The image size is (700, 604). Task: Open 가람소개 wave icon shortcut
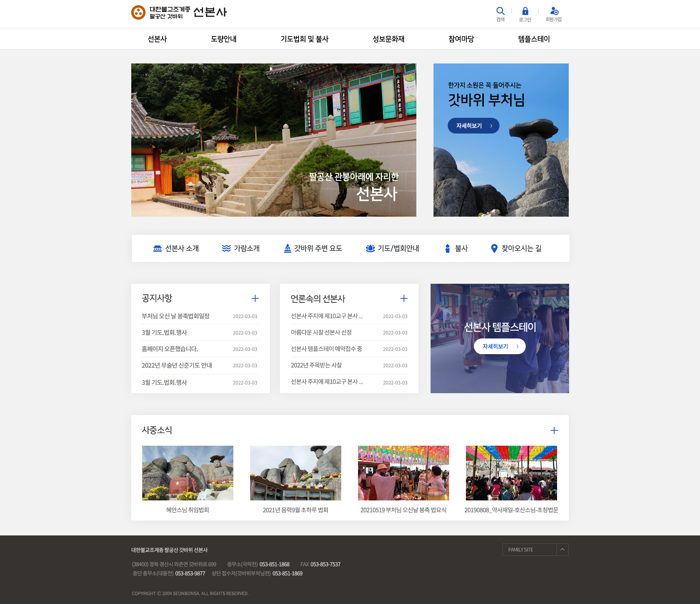226,248
